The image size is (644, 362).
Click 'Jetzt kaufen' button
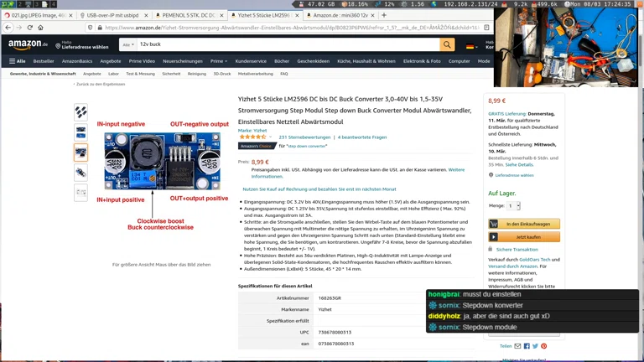tap(524, 237)
